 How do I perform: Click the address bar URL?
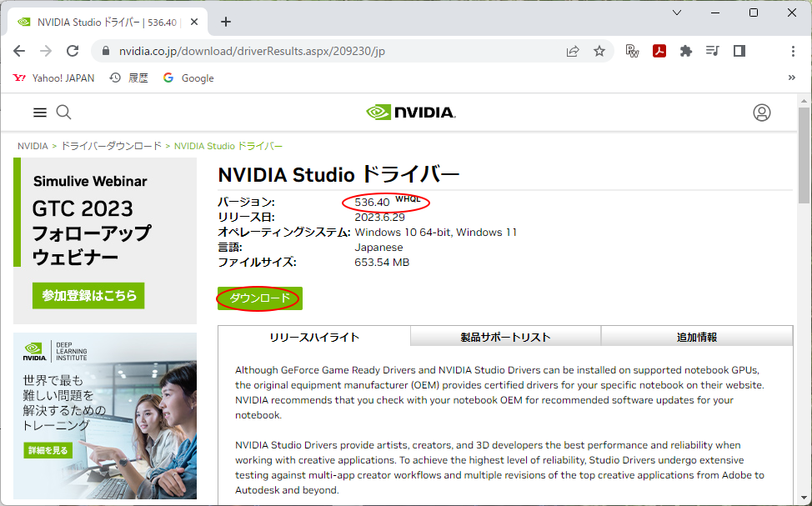[x=253, y=51]
